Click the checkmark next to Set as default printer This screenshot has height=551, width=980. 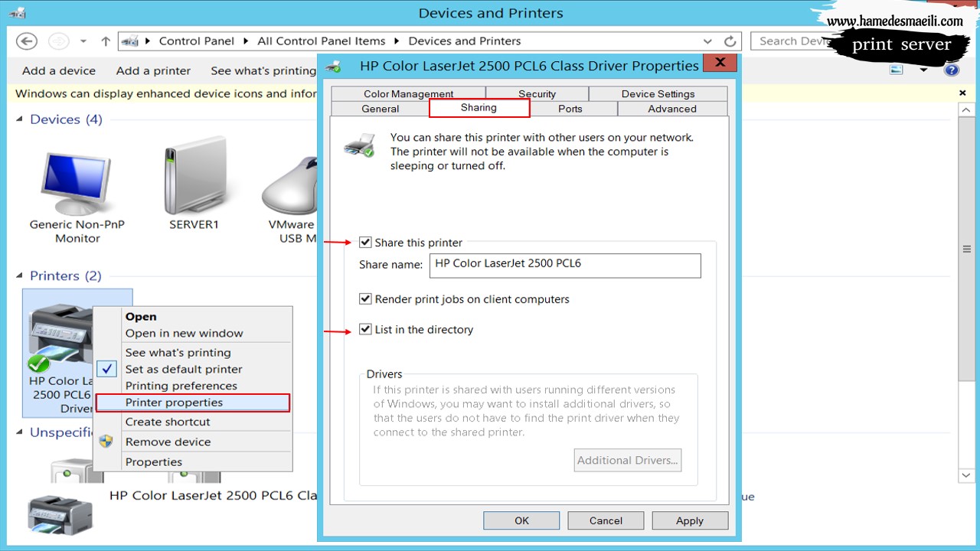coord(108,369)
